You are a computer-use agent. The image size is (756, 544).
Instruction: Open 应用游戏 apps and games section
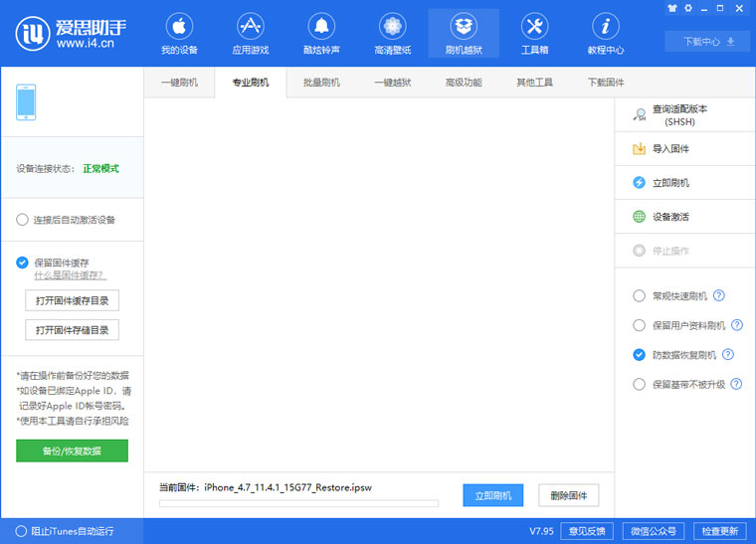click(250, 34)
